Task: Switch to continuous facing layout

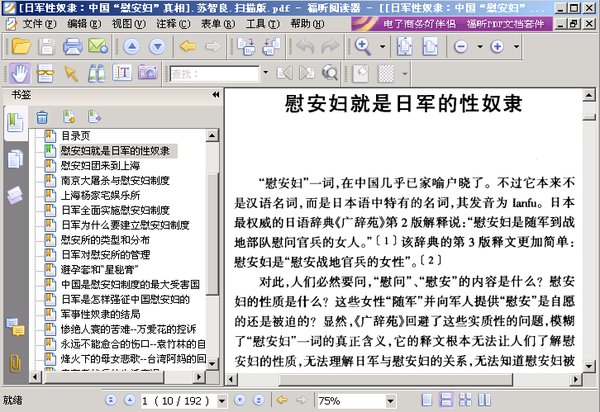Action: (465, 400)
